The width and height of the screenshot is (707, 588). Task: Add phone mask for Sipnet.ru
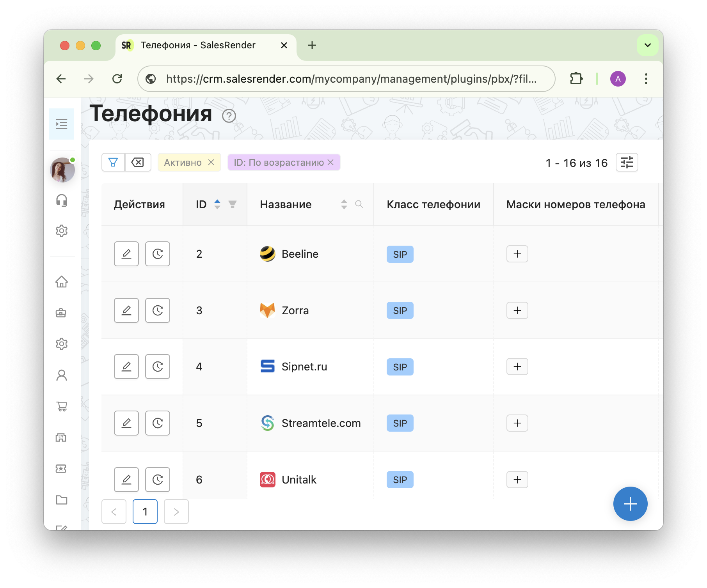[x=517, y=367]
